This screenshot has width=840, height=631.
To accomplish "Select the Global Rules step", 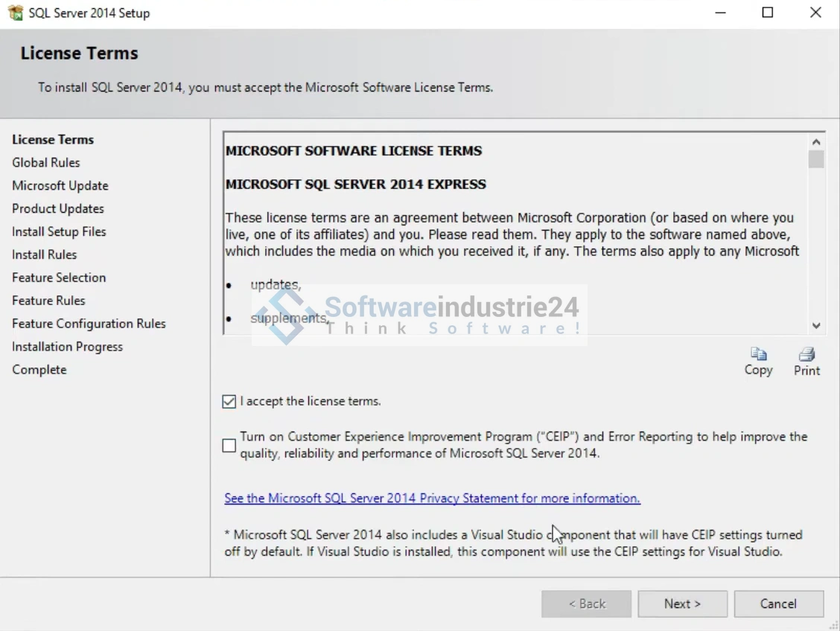I will [x=46, y=163].
